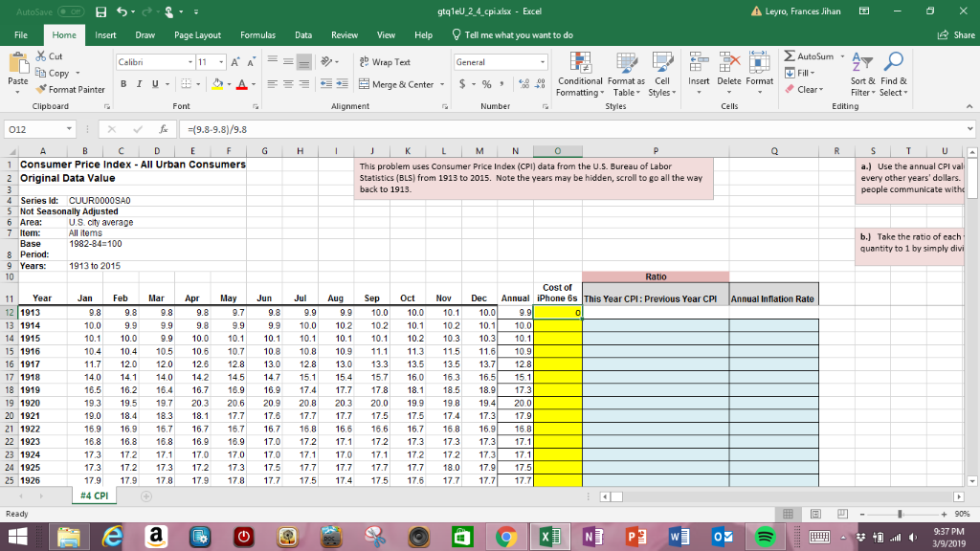This screenshot has width=980, height=551.
Task: Click the Cut scissors icon
Action: pyautogui.click(x=41, y=56)
